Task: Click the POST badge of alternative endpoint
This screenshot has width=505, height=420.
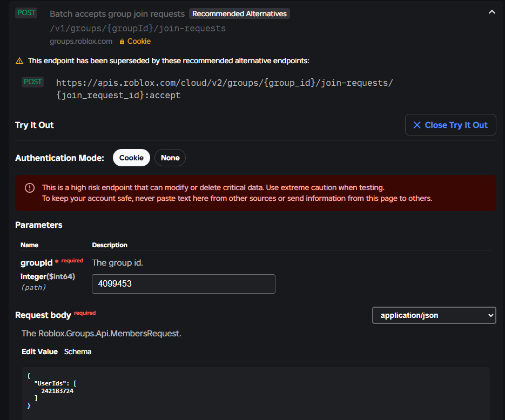Action: point(33,82)
